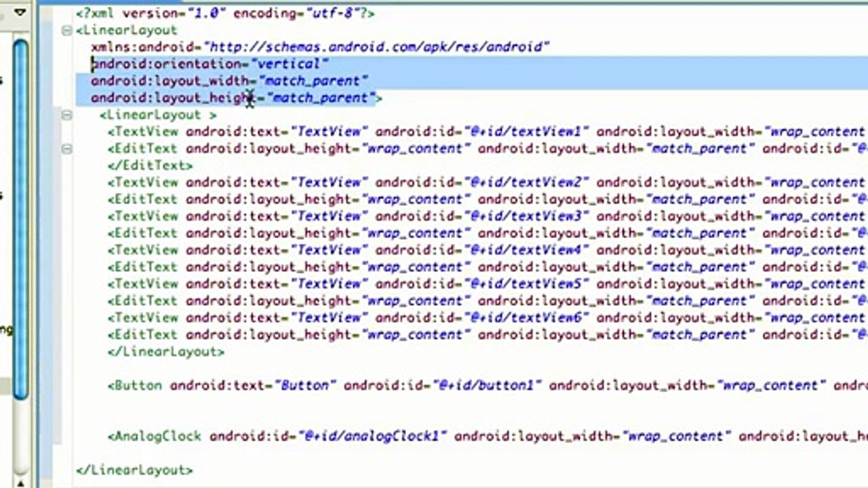The height and width of the screenshot is (488, 868).
Task: Click the "@+id/textView5" id value
Action: [x=526, y=284]
